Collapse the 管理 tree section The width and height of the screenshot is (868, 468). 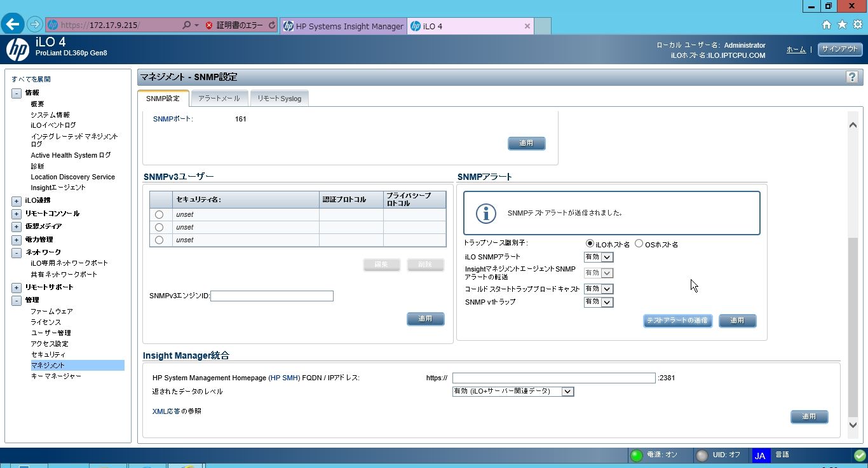point(17,300)
